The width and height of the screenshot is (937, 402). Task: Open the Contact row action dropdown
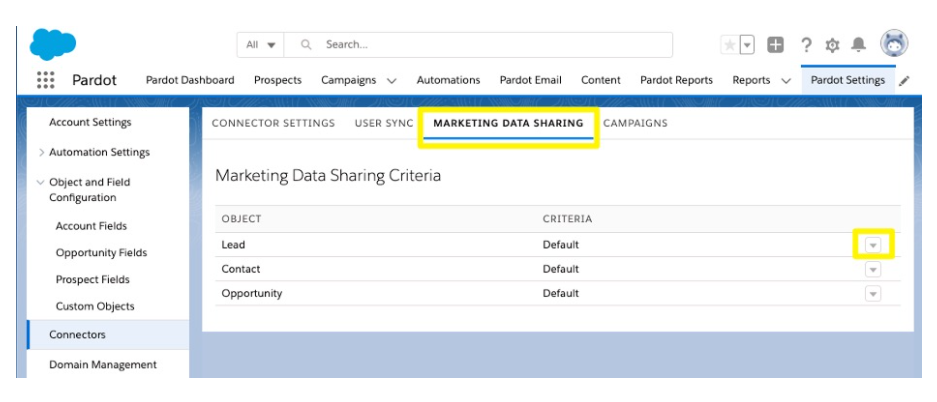(x=873, y=269)
